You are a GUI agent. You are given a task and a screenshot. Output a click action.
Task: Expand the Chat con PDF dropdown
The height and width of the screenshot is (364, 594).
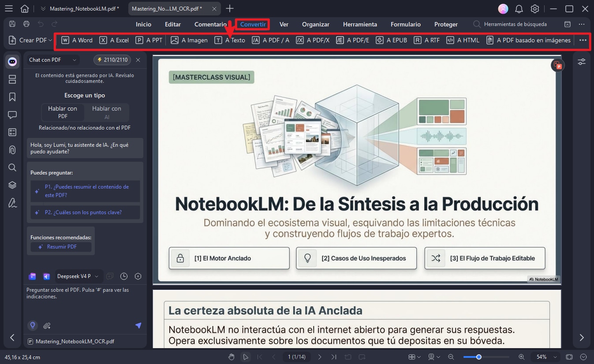tap(53, 60)
